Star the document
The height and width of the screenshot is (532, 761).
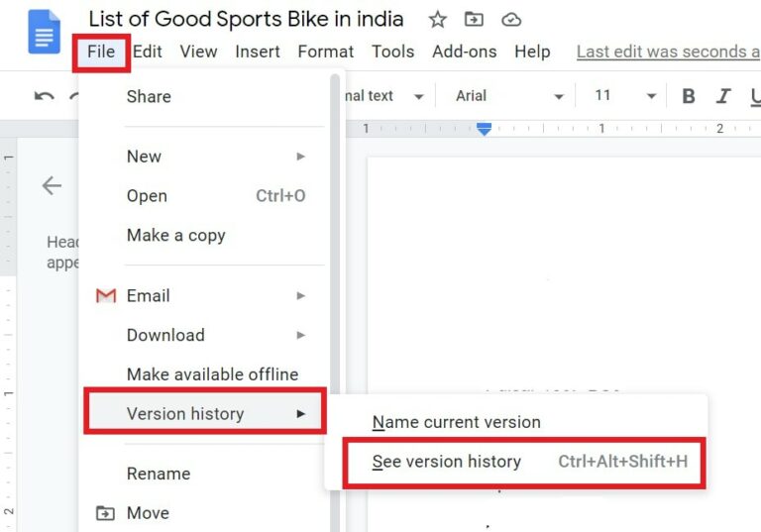pyautogui.click(x=437, y=20)
